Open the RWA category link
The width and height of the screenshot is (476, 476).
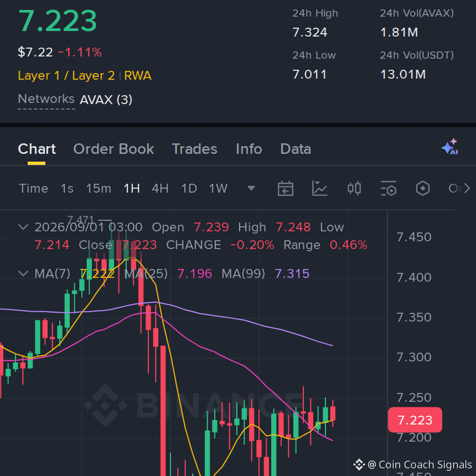(138, 75)
